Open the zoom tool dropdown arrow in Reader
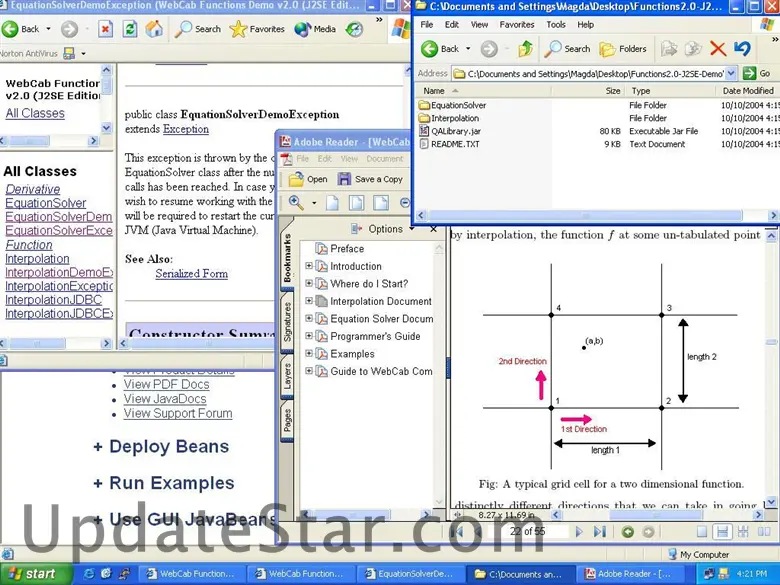 (314, 203)
